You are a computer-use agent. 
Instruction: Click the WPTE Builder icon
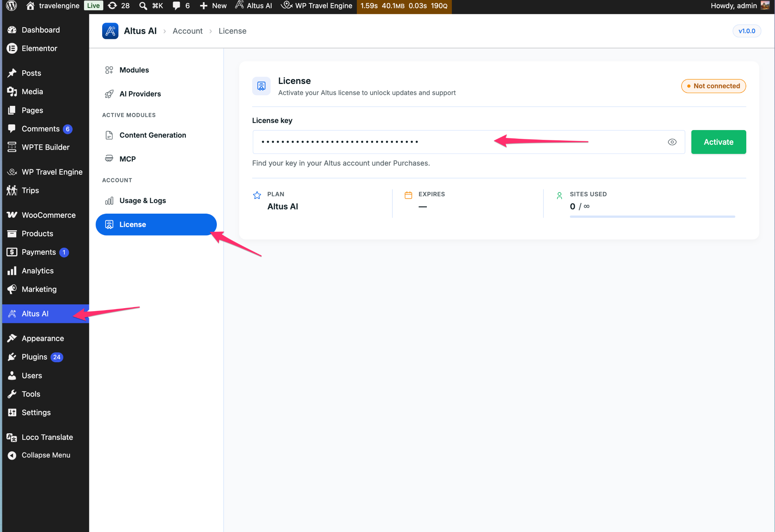click(x=12, y=147)
